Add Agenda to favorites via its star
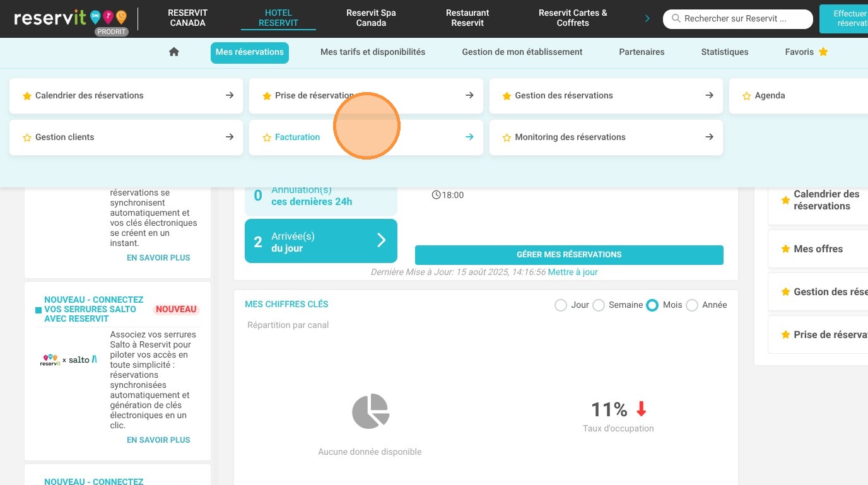Image resolution: width=868 pixels, height=485 pixels. click(746, 96)
